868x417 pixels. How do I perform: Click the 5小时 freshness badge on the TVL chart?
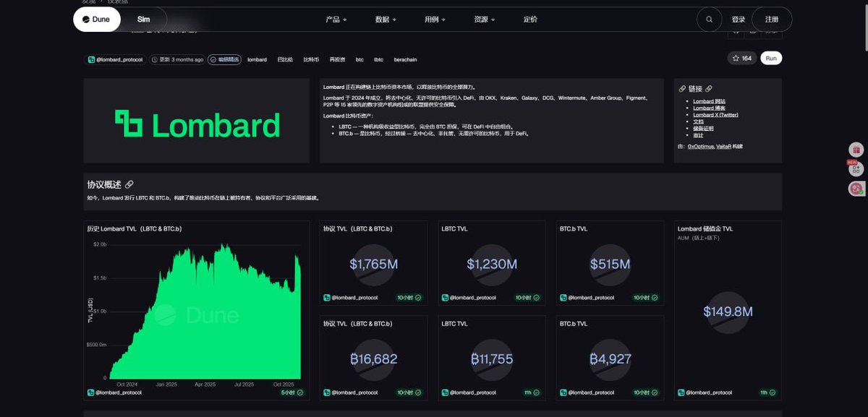[292, 392]
